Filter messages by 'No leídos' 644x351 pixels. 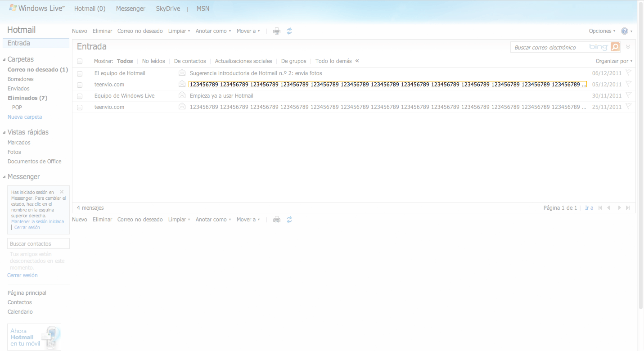pos(153,61)
